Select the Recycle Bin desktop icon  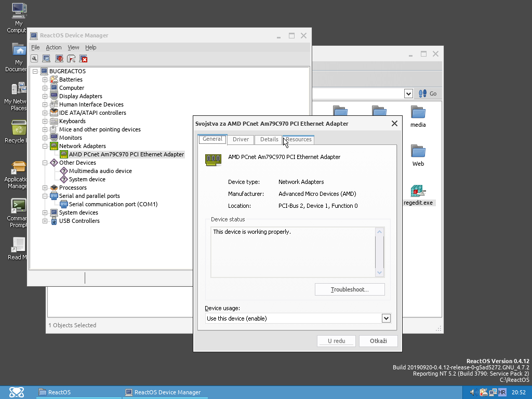coord(19,131)
